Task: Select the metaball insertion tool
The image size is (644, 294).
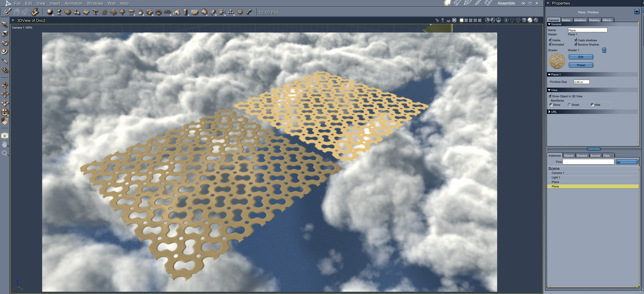Action: [x=77, y=12]
